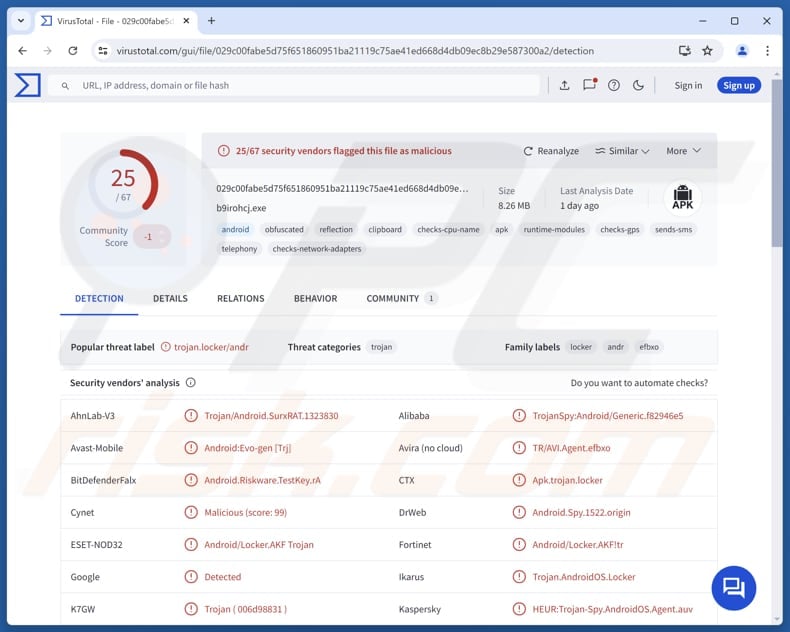Vote using the community score control
This screenshot has width=790, height=632.
tap(153, 236)
